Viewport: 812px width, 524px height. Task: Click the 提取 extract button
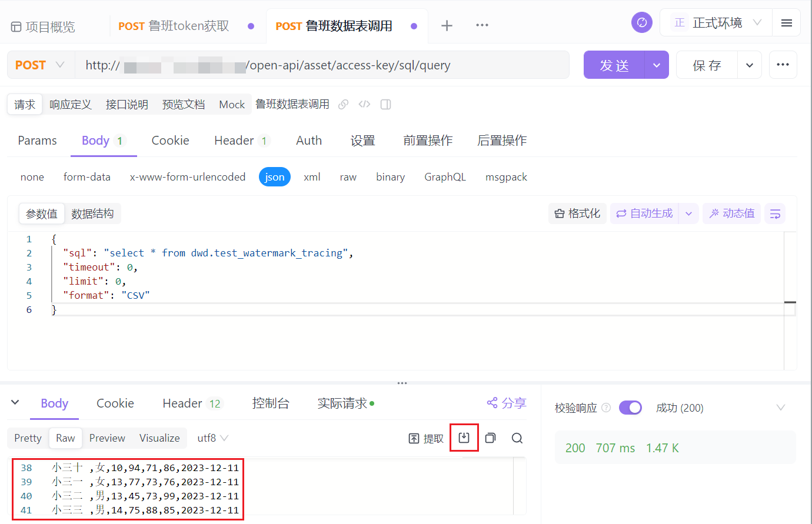pyautogui.click(x=426, y=438)
